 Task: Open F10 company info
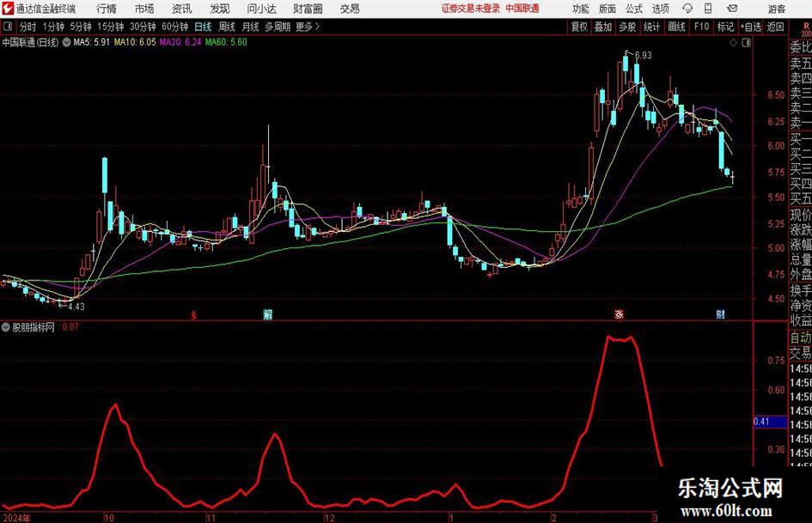[x=702, y=27]
